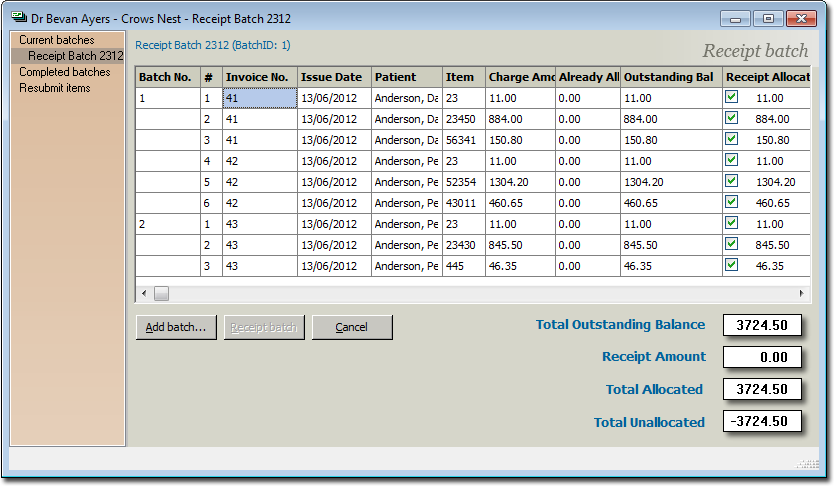Select the Receipt Batch 2312 tree node

tap(75, 56)
